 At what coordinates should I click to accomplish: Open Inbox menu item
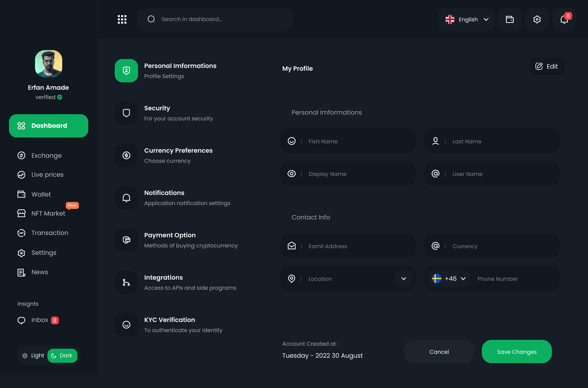click(38, 320)
